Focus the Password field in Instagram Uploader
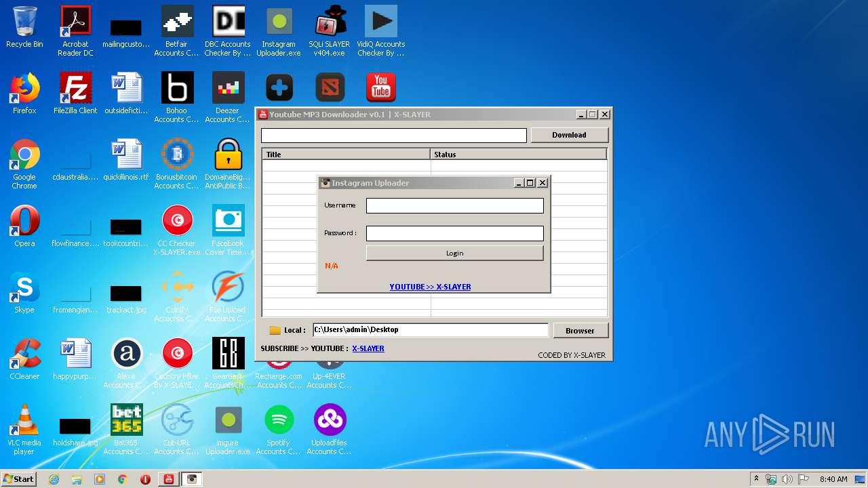Viewport: 868px width, 488px height. point(454,233)
